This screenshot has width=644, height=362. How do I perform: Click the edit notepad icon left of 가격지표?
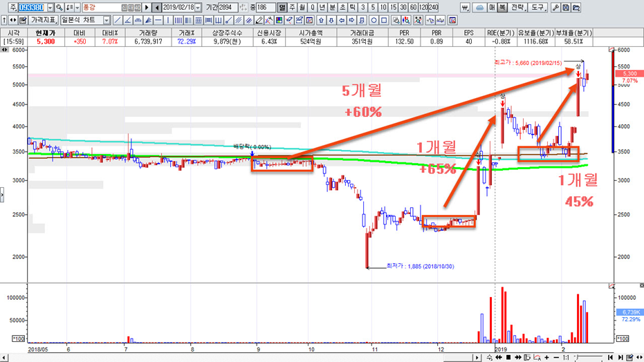[23, 19]
